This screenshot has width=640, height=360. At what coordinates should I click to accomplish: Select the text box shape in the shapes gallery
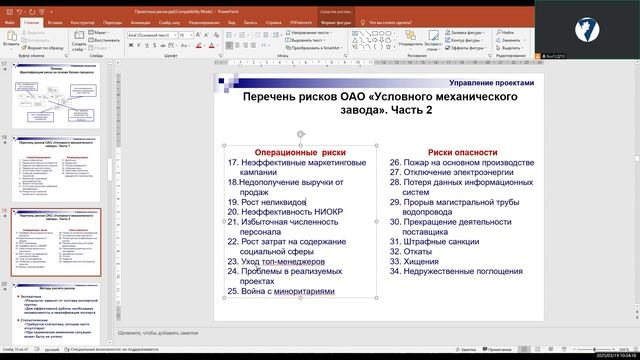[355, 33]
